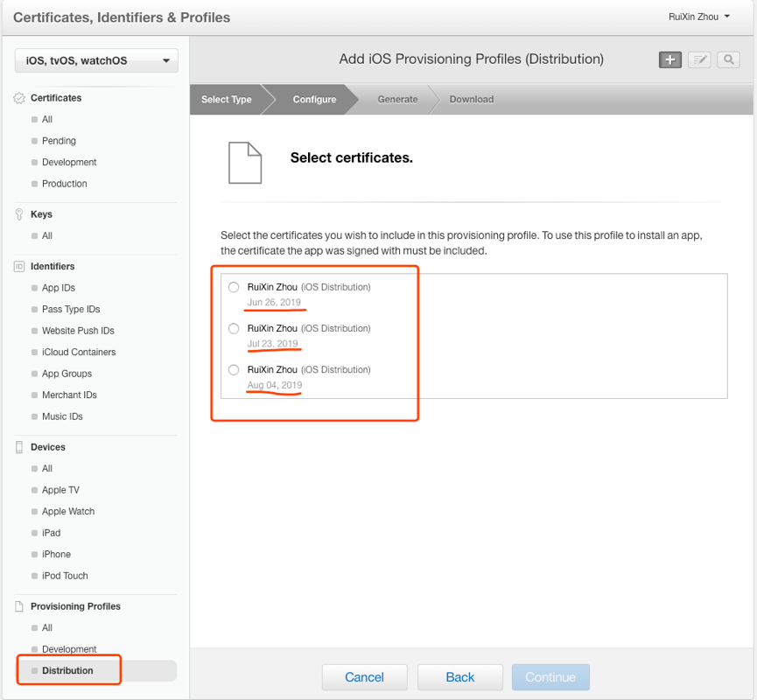Image resolution: width=757 pixels, height=700 pixels.
Task: Go to the Select Type step
Action: tap(227, 100)
